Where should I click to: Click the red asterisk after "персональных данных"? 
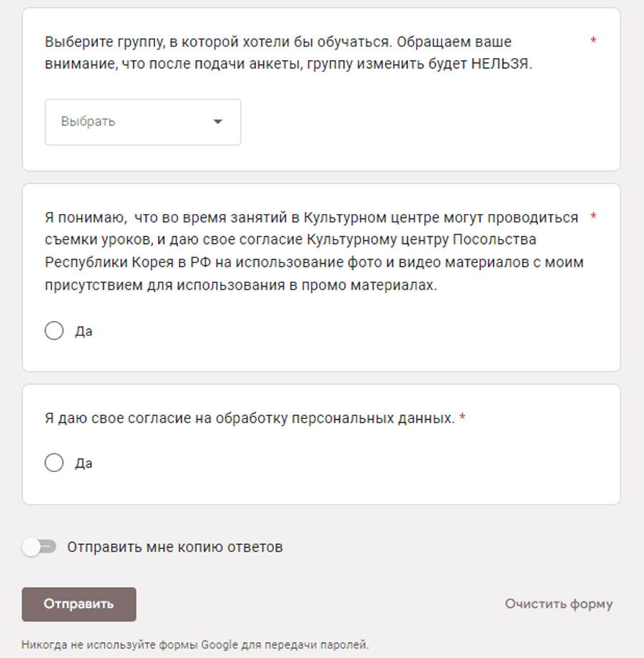(x=462, y=418)
